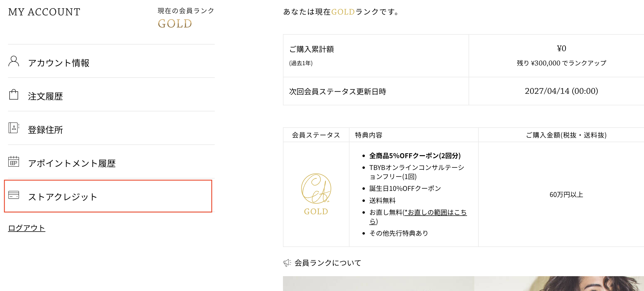Open the アカウント情報 menu item
Image resolution: width=644 pixels, height=291 pixels.
[111, 61]
